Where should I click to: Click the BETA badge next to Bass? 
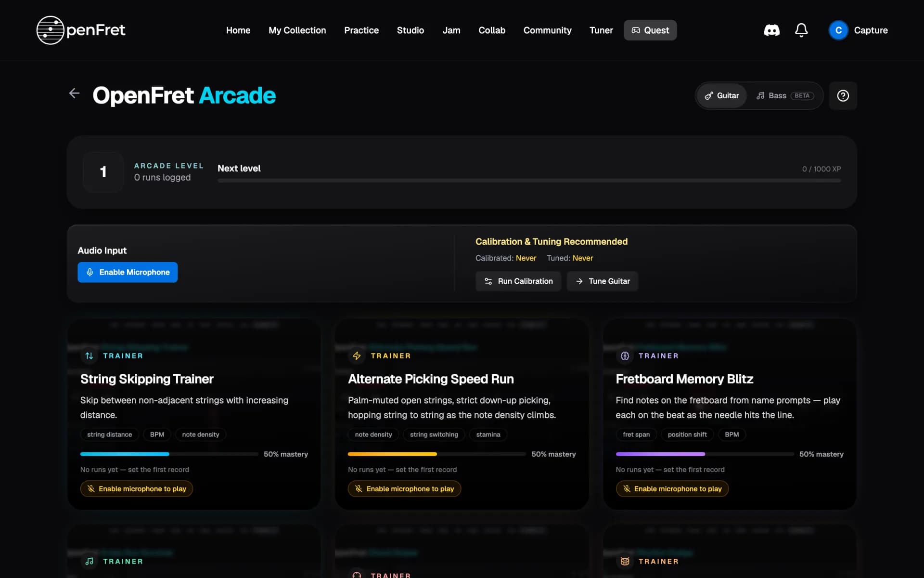pos(802,96)
